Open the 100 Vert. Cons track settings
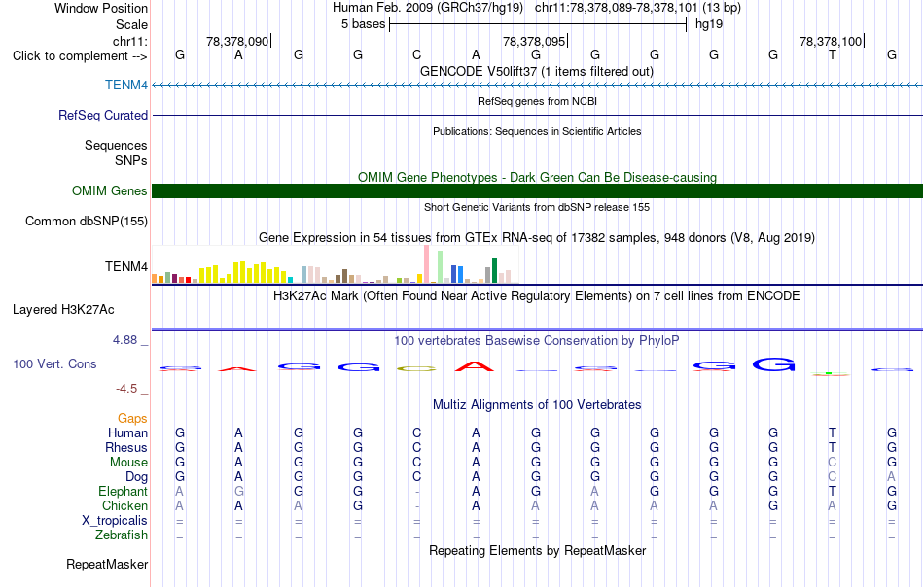This screenshot has width=924, height=587. (54, 363)
